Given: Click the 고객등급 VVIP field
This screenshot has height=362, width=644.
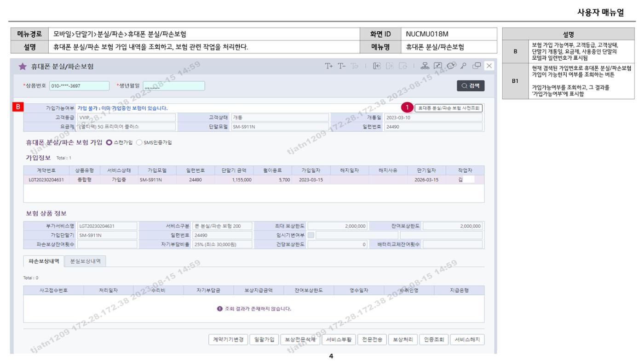Looking at the screenshot, I should click(x=126, y=117).
